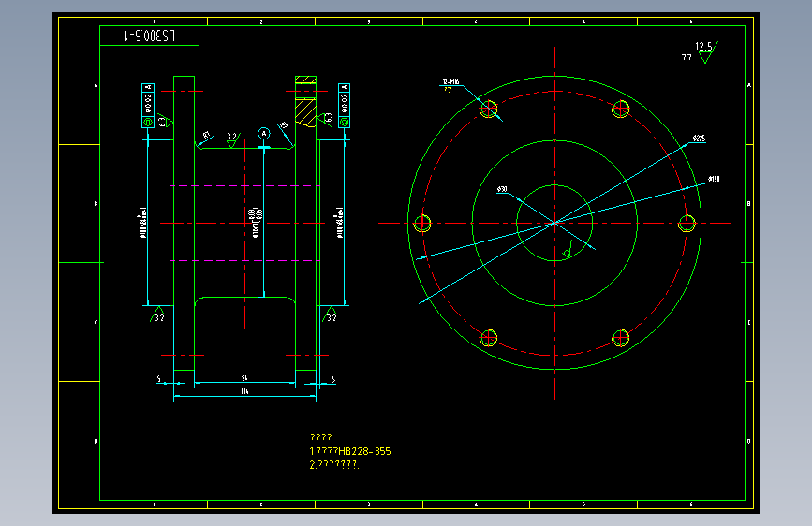
Task: Click the rotated diameter text left of side view
Action: click(143, 223)
